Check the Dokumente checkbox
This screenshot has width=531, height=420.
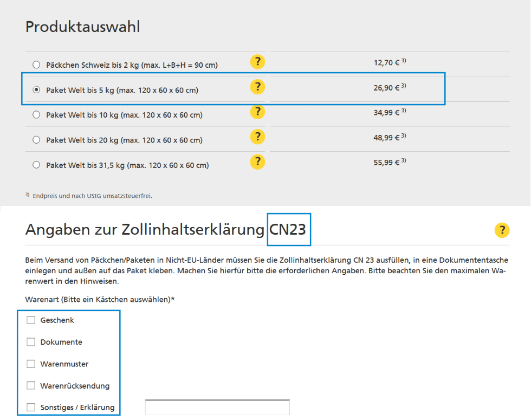[x=31, y=342]
